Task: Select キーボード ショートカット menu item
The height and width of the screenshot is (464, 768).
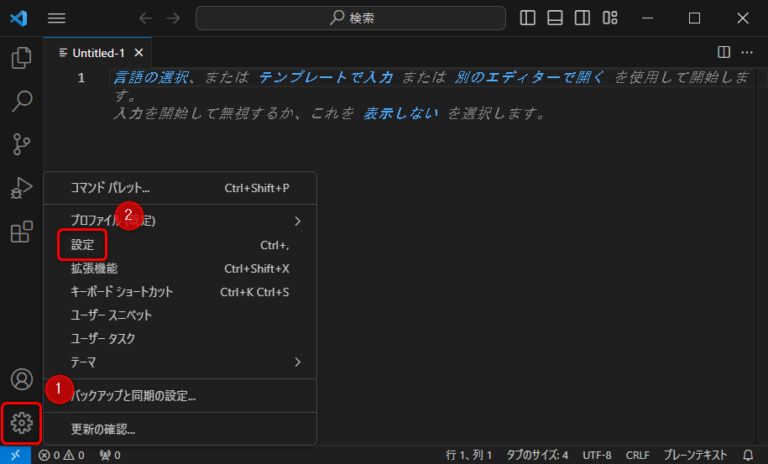Action: click(122, 292)
